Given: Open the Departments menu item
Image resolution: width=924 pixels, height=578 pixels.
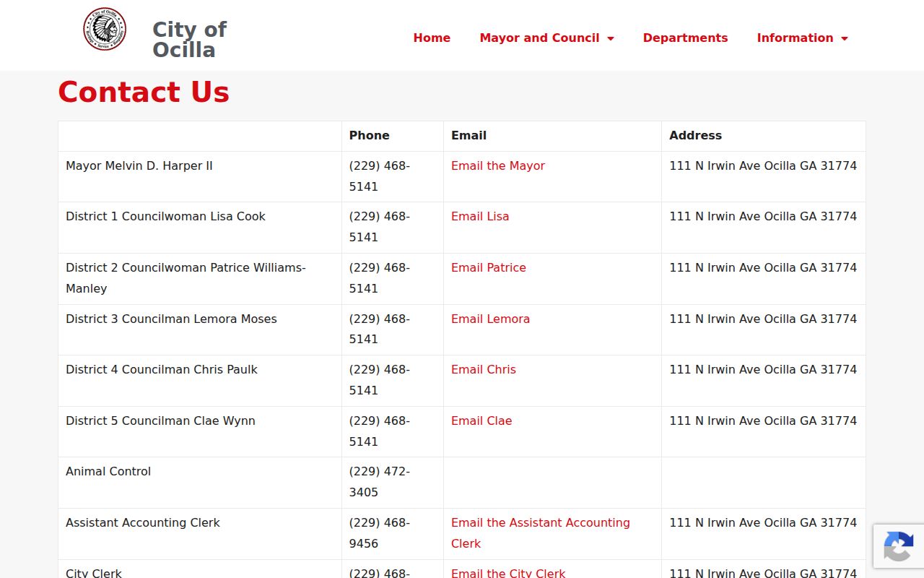Looking at the screenshot, I should (x=685, y=38).
